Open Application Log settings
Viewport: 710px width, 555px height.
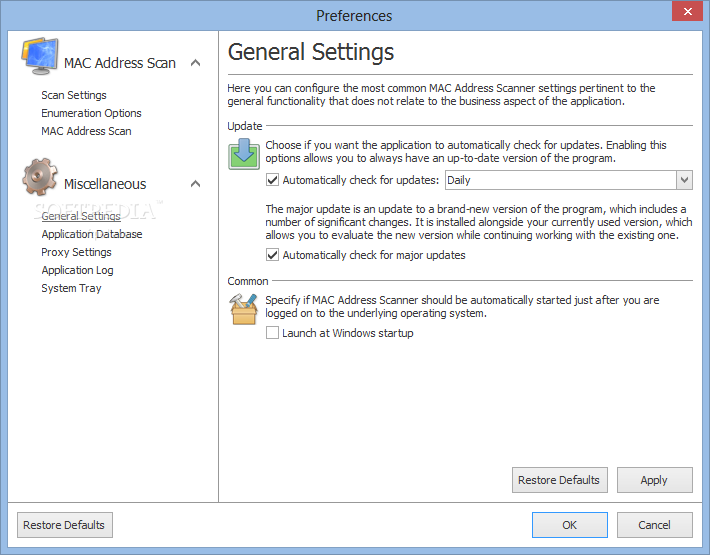click(x=77, y=270)
